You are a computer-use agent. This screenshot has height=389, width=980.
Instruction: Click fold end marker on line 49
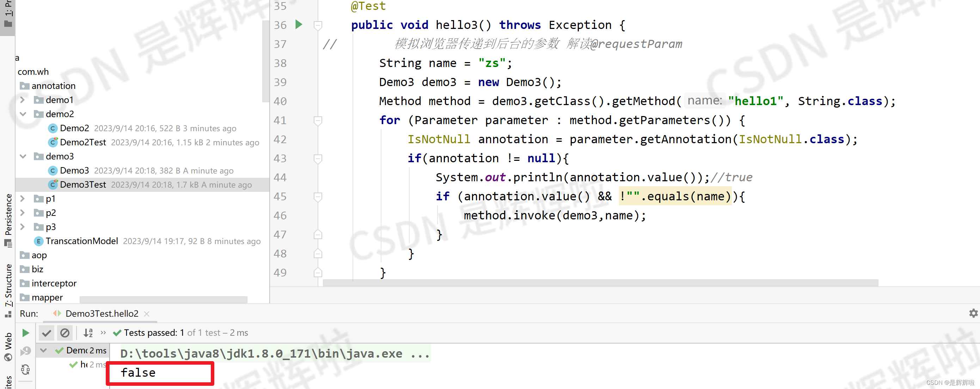point(318,273)
